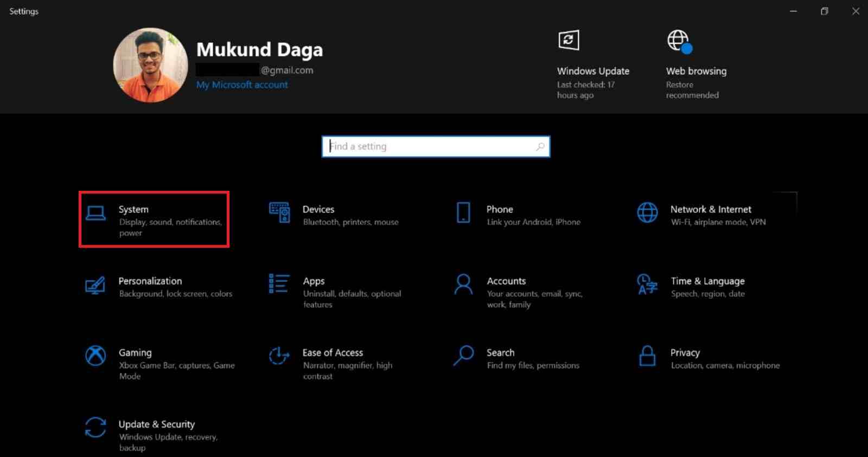
Task: Open the Time & Language icon
Action: click(647, 284)
